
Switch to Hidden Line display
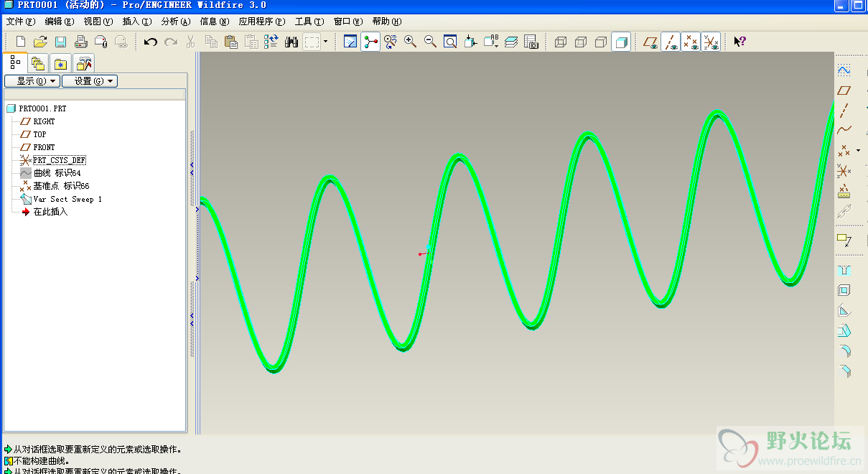click(x=582, y=42)
